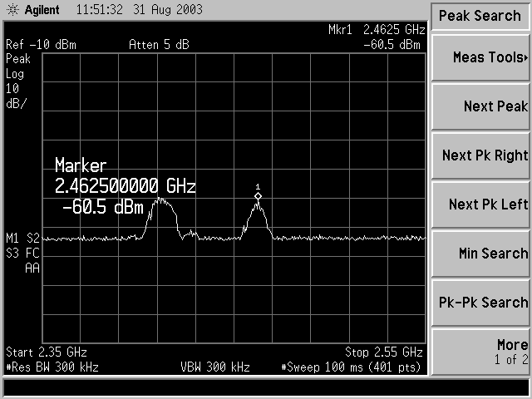Move marker with Next Pk Left
Screen dimensions: 532x399
pyautogui.click(x=480, y=204)
